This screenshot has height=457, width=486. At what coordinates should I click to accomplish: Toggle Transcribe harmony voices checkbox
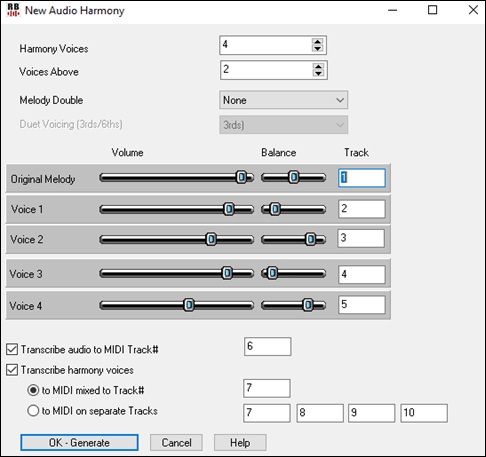tap(12, 370)
